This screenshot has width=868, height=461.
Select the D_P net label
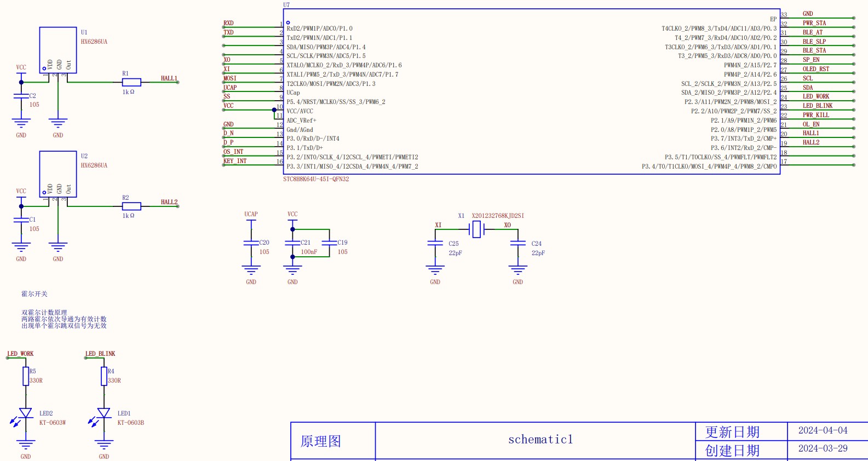click(x=228, y=142)
